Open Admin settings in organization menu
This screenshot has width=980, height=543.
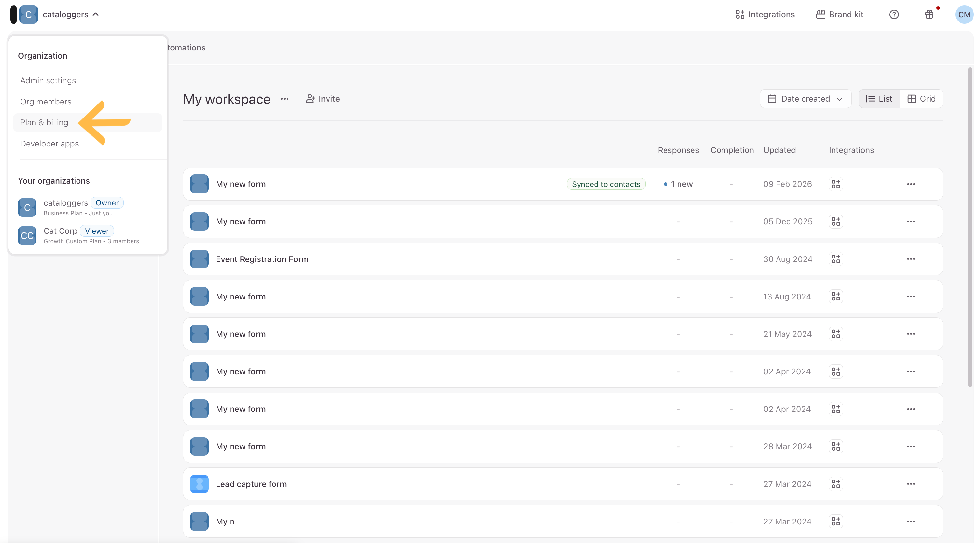point(48,81)
